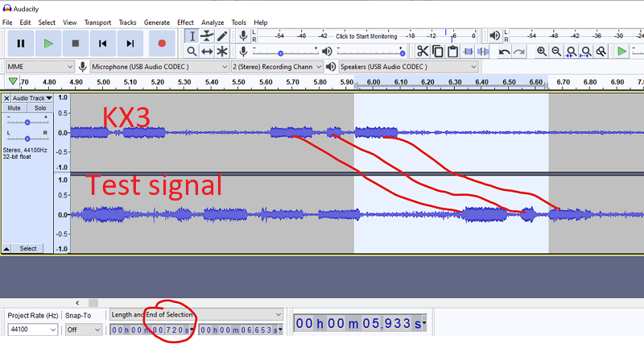Image resolution: width=644 pixels, height=344 pixels.
Task: Select the Time Shift tool
Action: point(207,52)
